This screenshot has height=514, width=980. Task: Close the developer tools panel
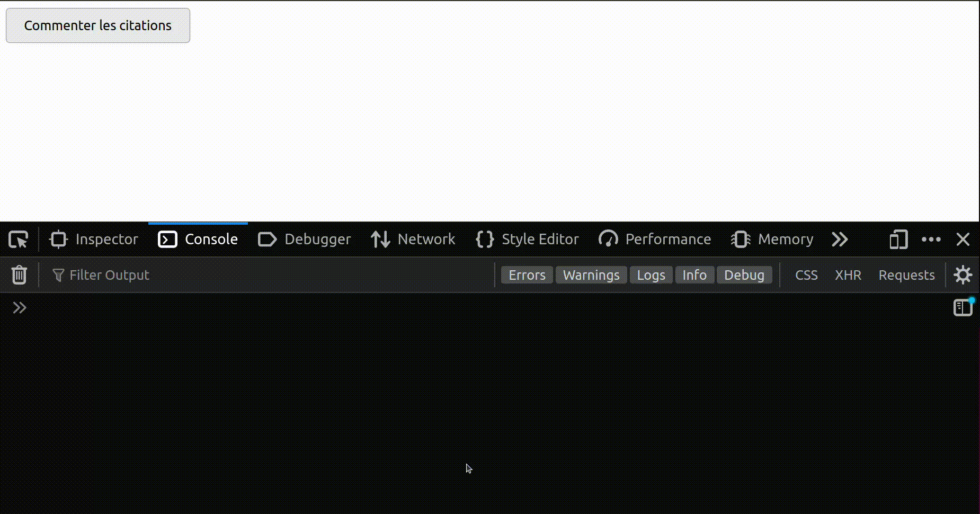click(963, 240)
